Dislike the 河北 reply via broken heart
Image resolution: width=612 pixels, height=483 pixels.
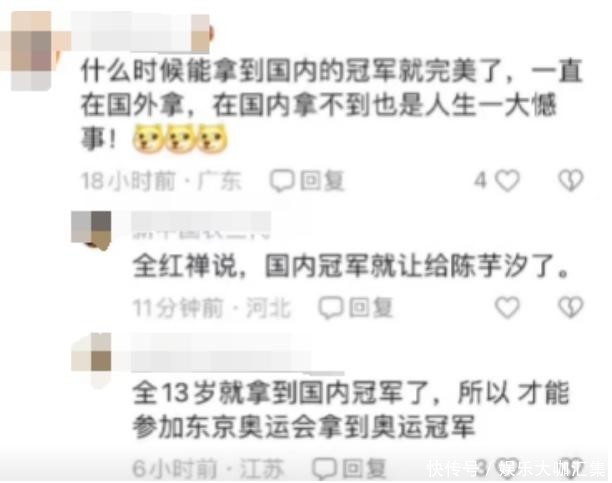(571, 307)
